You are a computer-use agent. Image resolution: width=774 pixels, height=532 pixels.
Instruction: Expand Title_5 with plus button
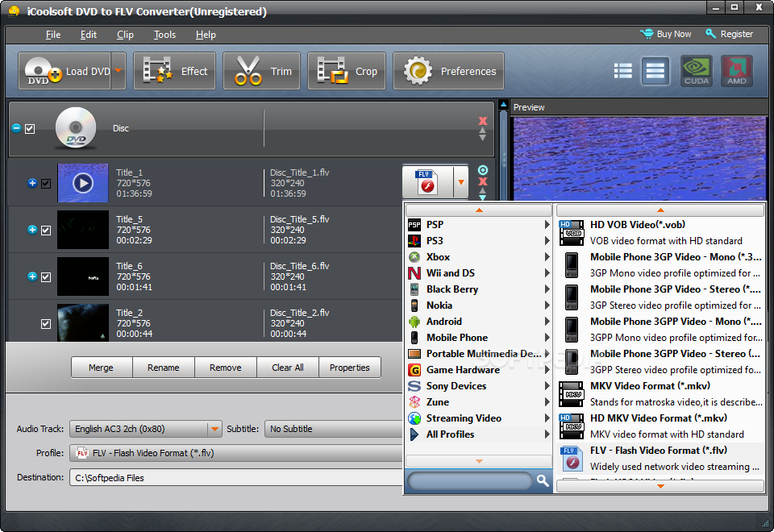(x=32, y=230)
